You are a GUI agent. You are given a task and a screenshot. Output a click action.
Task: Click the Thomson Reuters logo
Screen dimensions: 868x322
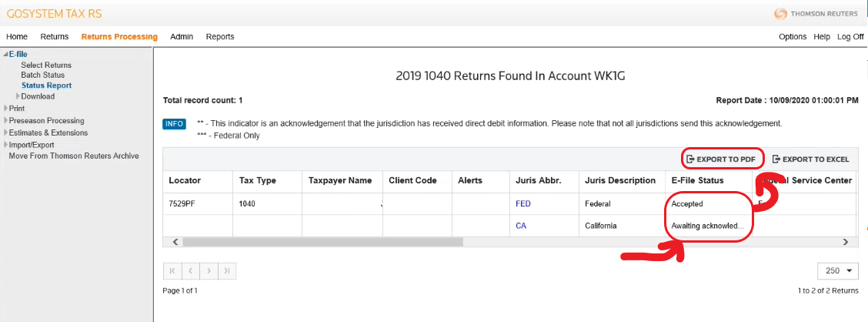[x=816, y=14]
